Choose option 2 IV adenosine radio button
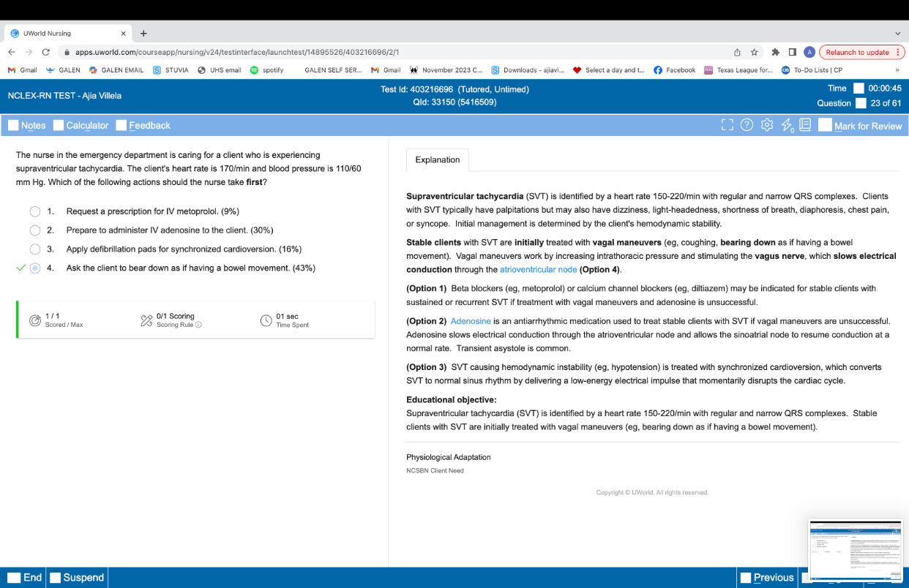This screenshot has width=909, height=588. pyautogui.click(x=35, y=230)
